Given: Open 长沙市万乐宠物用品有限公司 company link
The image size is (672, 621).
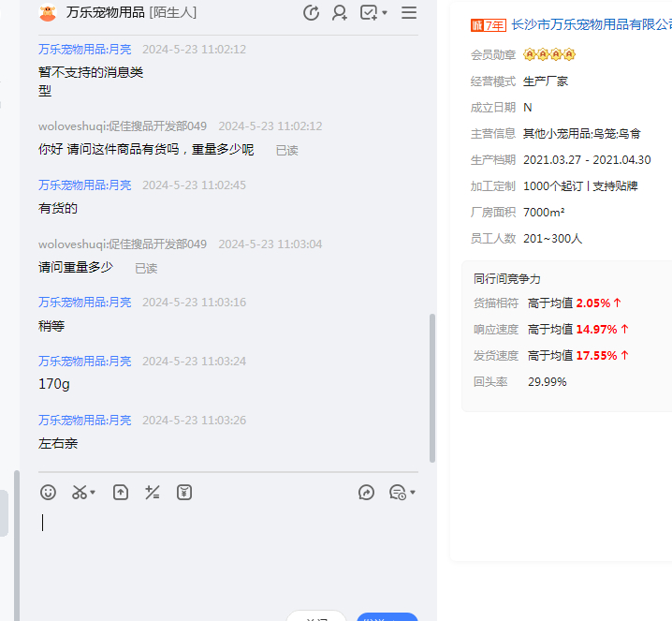Looking at the screenshot, I should 591,25.
